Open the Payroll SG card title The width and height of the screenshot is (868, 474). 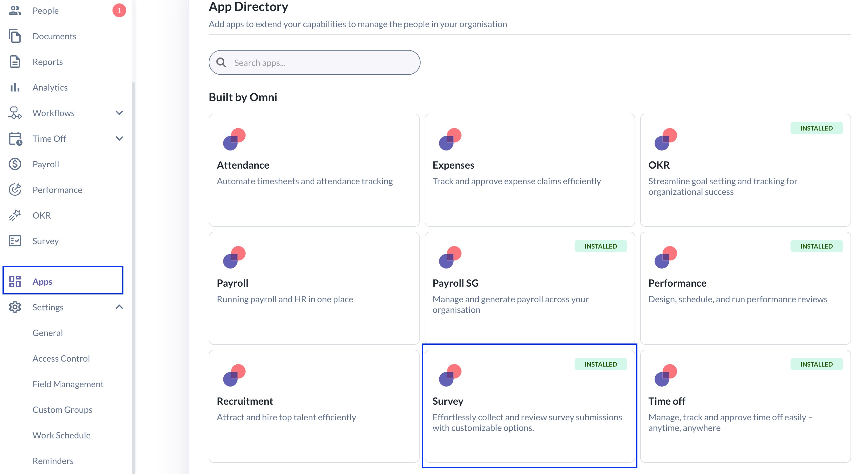455,283
